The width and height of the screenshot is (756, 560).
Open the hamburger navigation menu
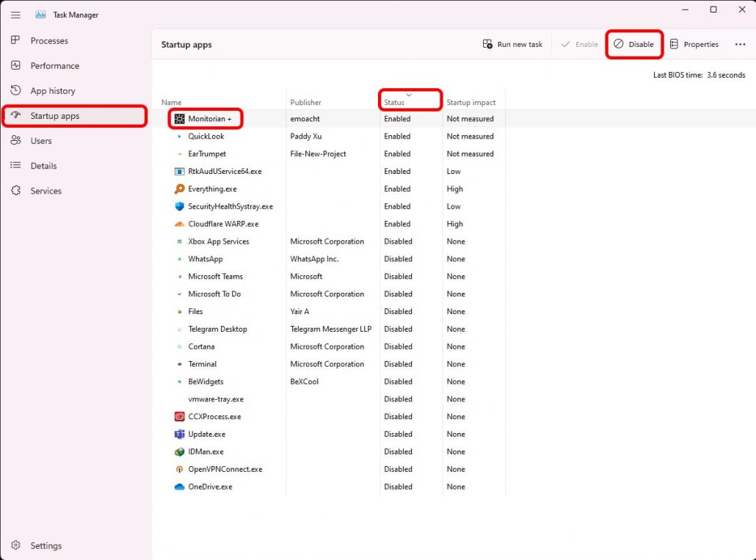coord(15,15)
